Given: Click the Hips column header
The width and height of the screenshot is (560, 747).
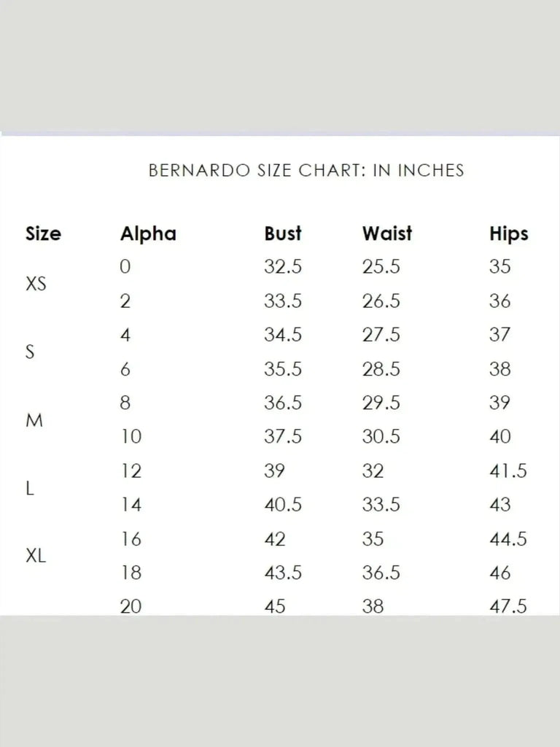Looking at the screenshot, I should click(x=509, y=234).
